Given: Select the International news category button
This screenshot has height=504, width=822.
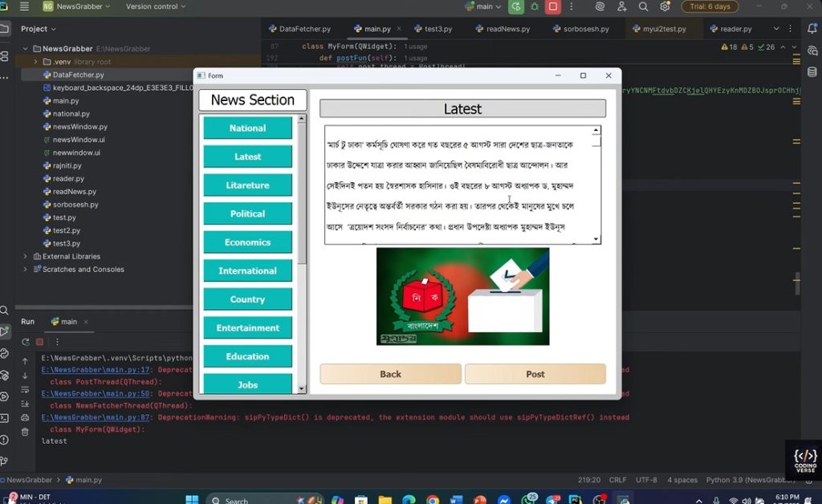Looking at the screenshot, I should [x=247, y=271].
